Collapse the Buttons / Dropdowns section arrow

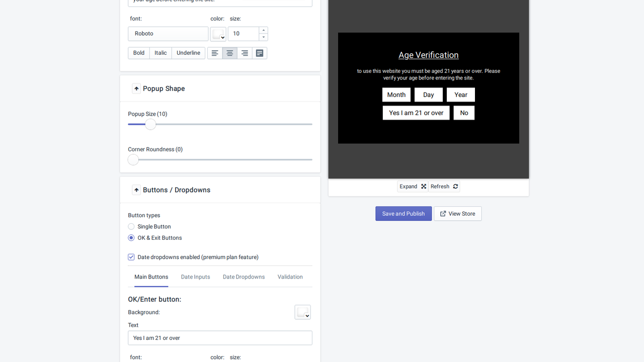pyautogui.click(x=136, y=190)
